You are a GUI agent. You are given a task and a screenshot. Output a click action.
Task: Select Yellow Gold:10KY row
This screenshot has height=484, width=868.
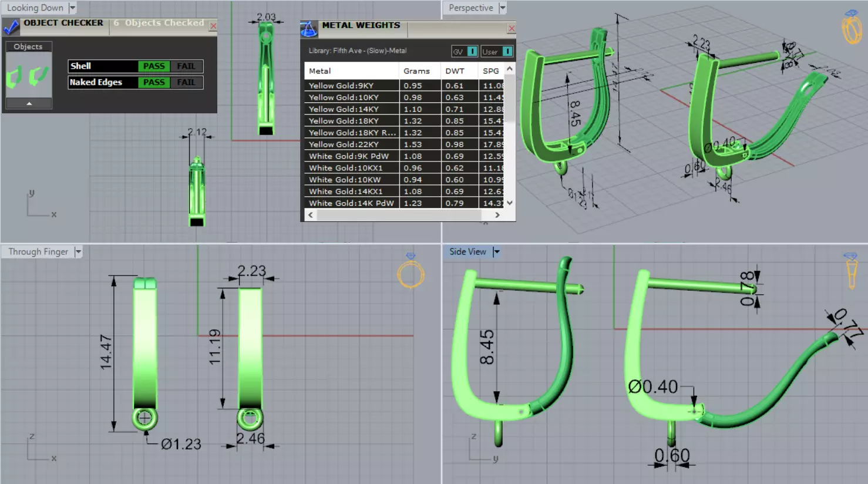click(x=404, y=98)
